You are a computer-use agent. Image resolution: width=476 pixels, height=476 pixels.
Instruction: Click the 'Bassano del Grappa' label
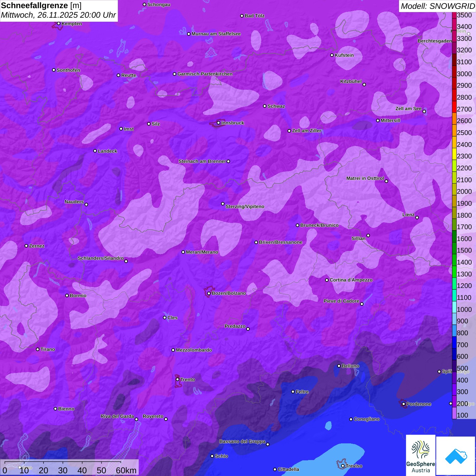point(242,441)
